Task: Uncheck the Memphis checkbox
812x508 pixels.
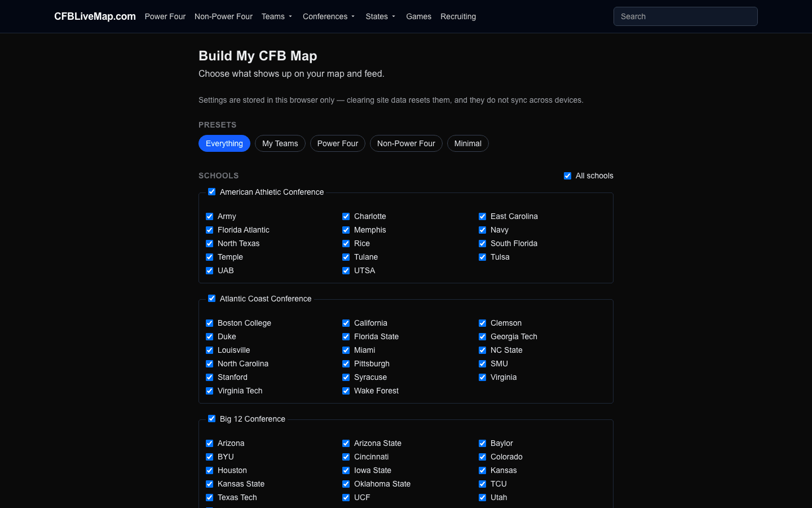Action: [346, 230]
